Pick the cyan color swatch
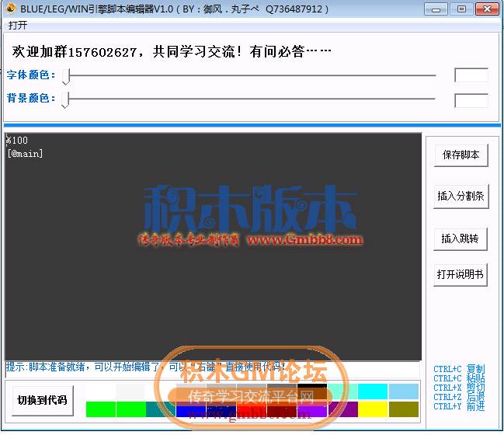The height and width of the screenshot is (435, 504). 373,391
